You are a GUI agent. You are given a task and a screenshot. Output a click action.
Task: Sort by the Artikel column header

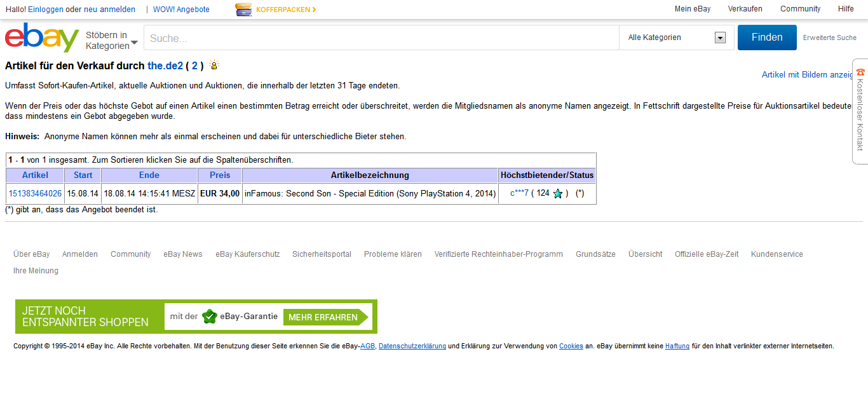click(35, 175)
